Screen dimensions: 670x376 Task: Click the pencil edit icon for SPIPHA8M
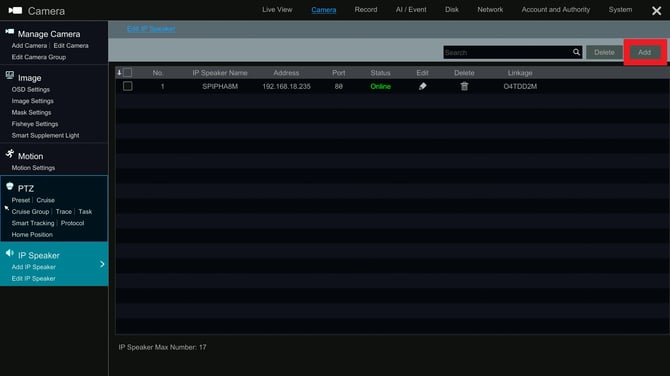(422, 86)
